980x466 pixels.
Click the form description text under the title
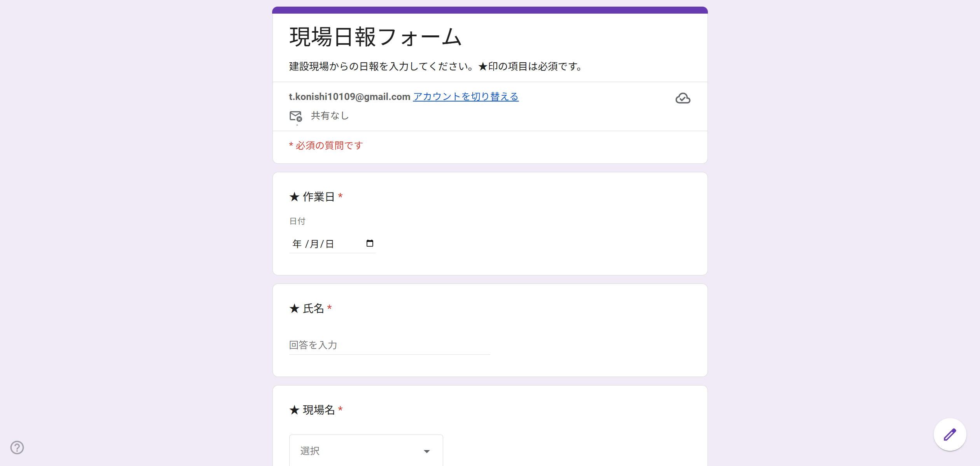pyautogui.click(x=435, y=67)
